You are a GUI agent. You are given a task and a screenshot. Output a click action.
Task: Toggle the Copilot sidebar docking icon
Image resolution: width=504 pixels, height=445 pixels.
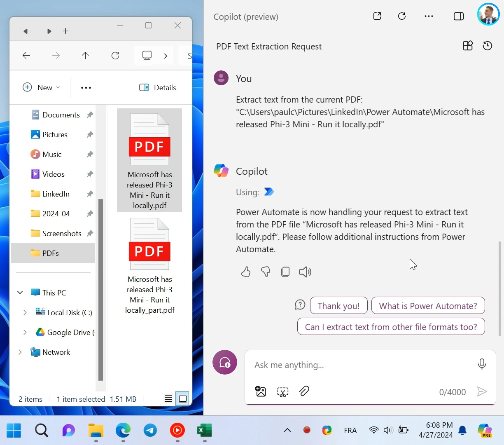coord(458,16)
